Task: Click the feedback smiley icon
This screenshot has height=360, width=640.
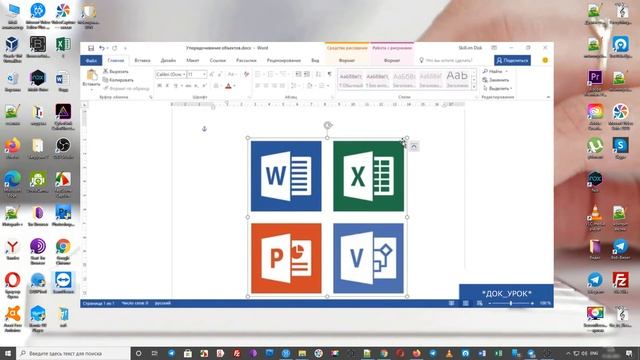Action: pyautogui.click(x=545, y=60)
